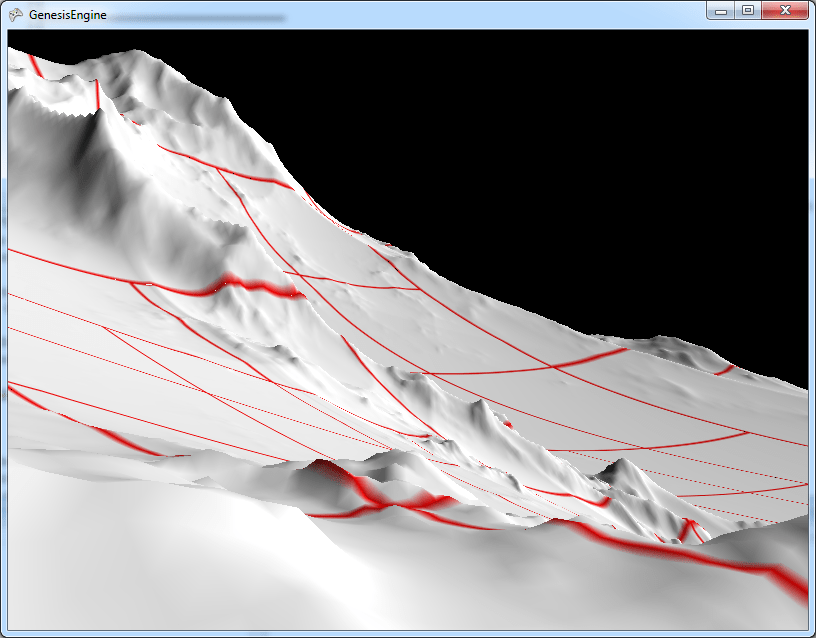Maximize the GenesisEngine window

tap(747, 10)
